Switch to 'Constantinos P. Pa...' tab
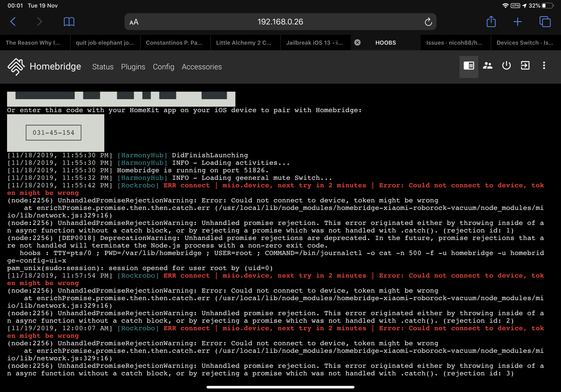Screen dimensions: 561x392 point(175,43)
